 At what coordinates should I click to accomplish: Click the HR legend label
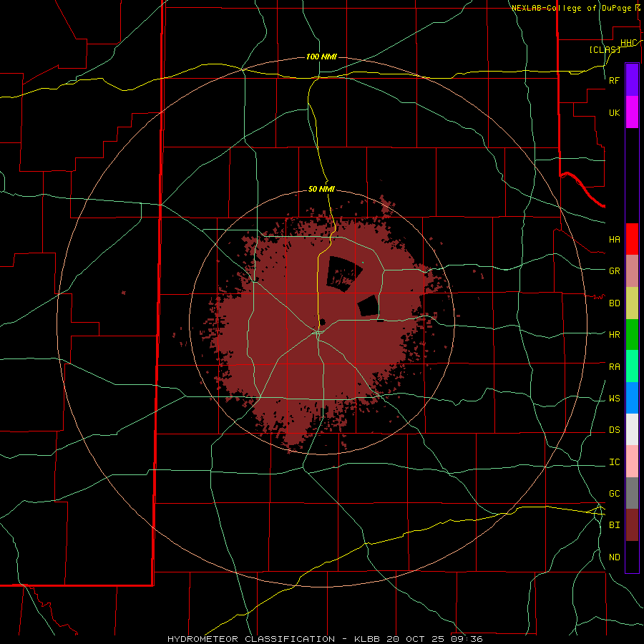(x=614, y=334)
